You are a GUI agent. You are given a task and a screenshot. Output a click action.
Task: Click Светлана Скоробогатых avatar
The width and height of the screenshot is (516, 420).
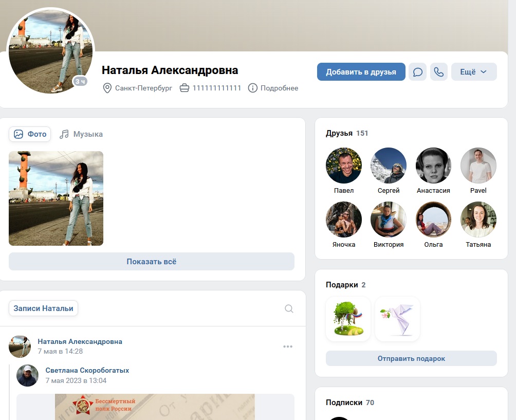[x=27, y=376]
